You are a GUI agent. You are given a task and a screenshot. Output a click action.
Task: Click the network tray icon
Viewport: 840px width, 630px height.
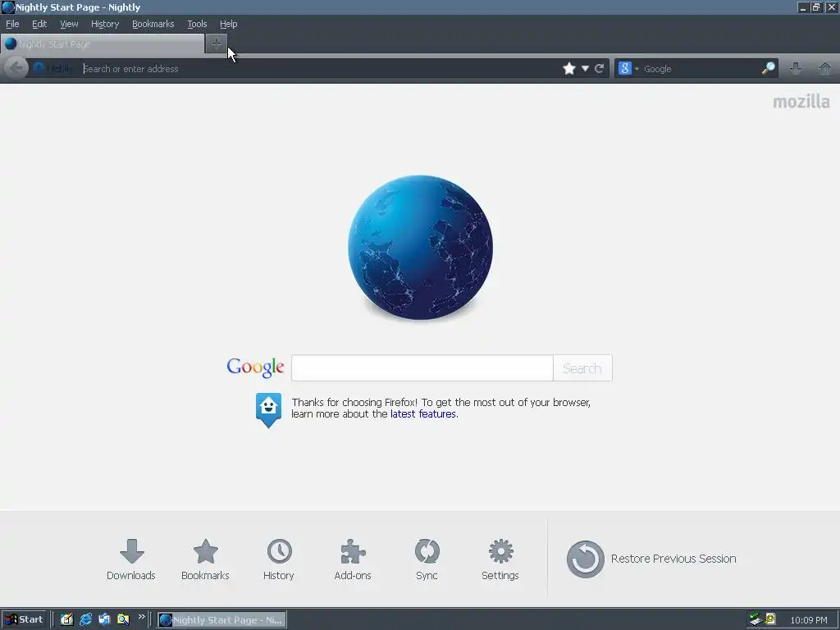click(x=756, y=619)
